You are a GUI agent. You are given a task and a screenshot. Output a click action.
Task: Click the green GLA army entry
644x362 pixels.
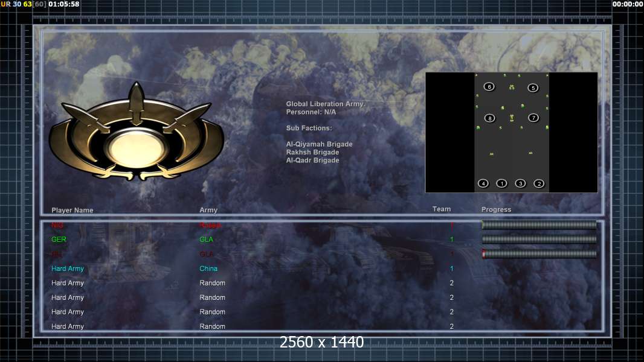point(206,239)
